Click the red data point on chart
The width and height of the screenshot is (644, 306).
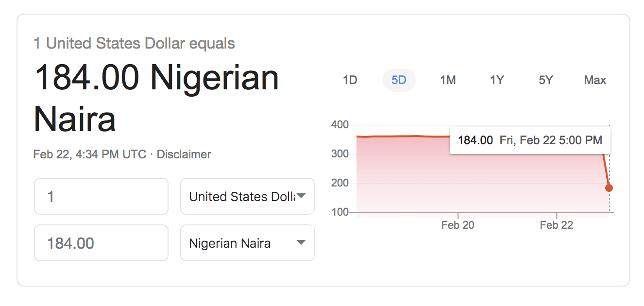609,188
